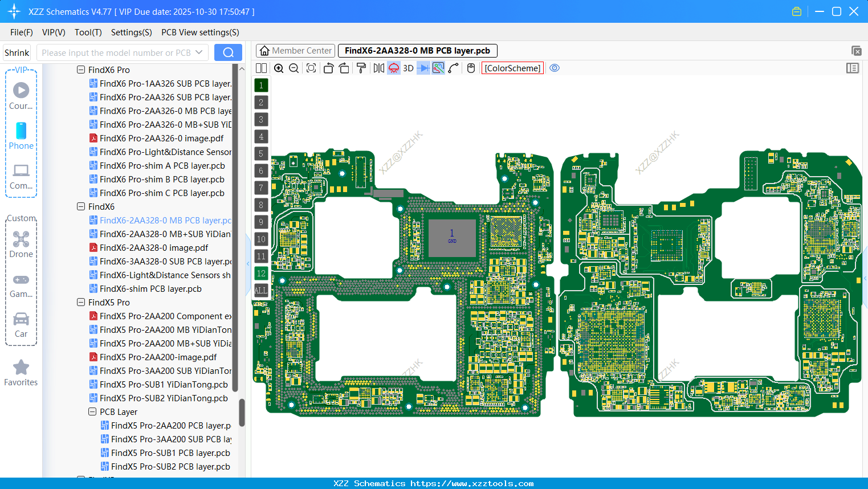
Task: Open the Courses category icon
Action: (x=21, y=96)
